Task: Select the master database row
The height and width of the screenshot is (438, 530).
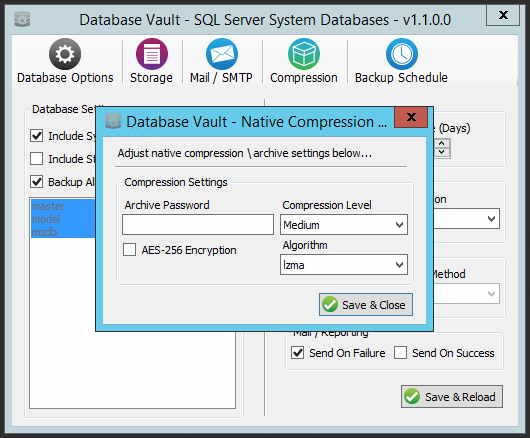Action: click(x=63, y=206)
